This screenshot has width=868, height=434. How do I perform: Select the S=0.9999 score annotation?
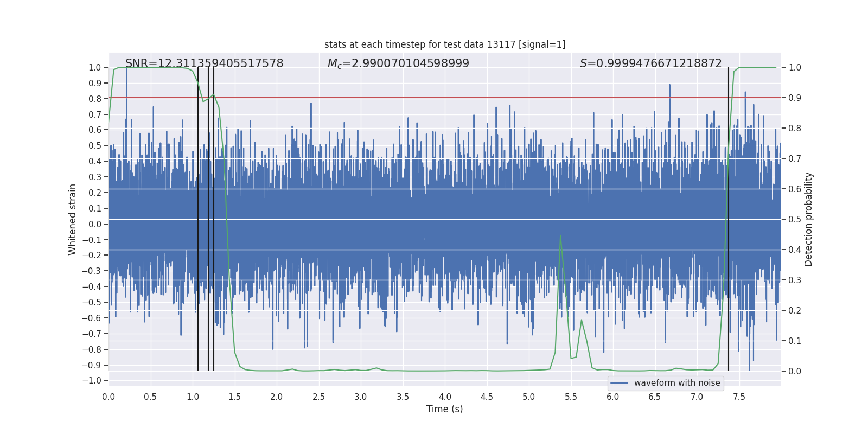click(650, 63)
